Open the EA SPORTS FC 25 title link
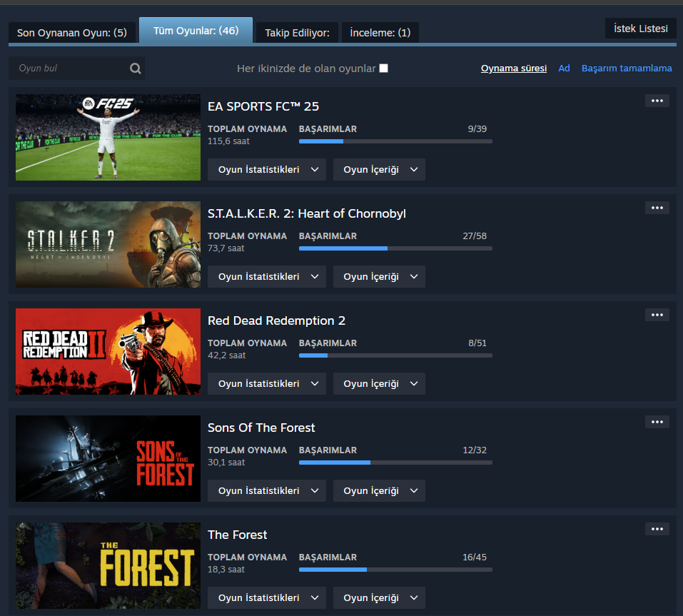The height and width of the screenshot is (616, 683). click(263, 106)
